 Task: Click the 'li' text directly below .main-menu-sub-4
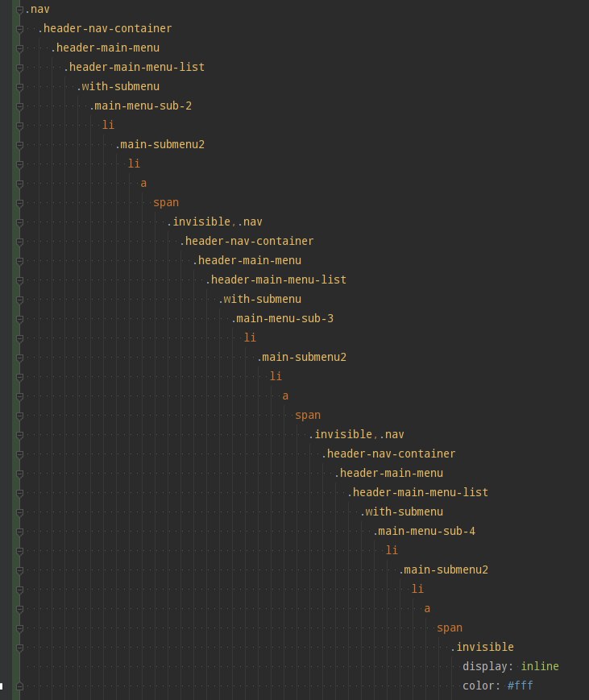pyautogui.click(x=392, y=550)
